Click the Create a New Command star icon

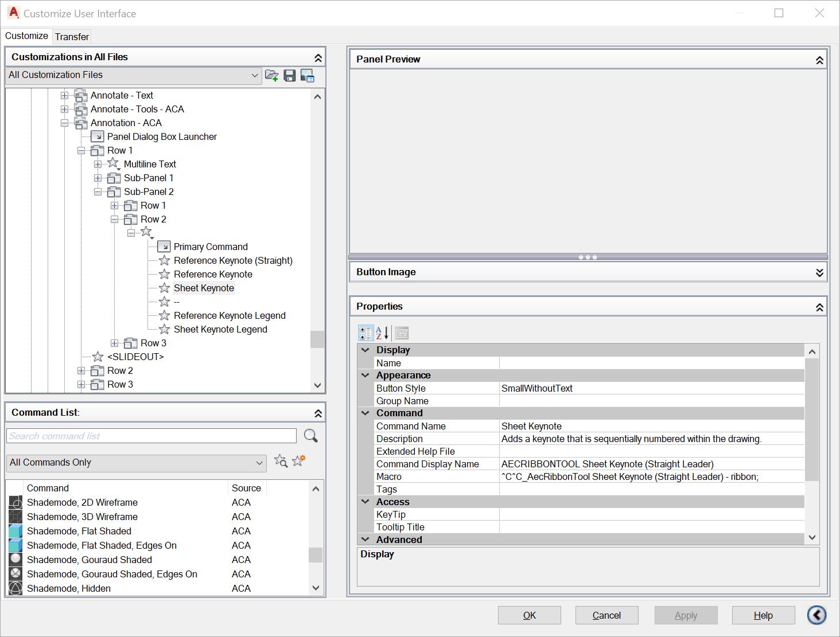click(x=298, y=460)
